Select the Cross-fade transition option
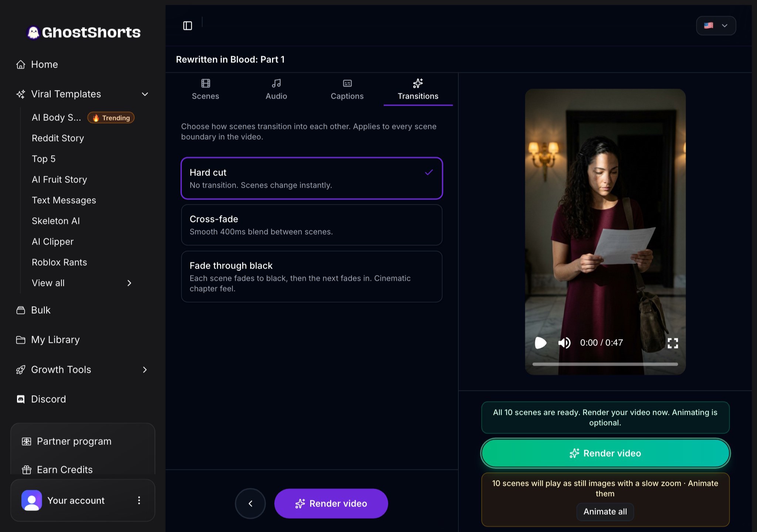The width and height of the screenshot is (757, 532). (312, 225)
